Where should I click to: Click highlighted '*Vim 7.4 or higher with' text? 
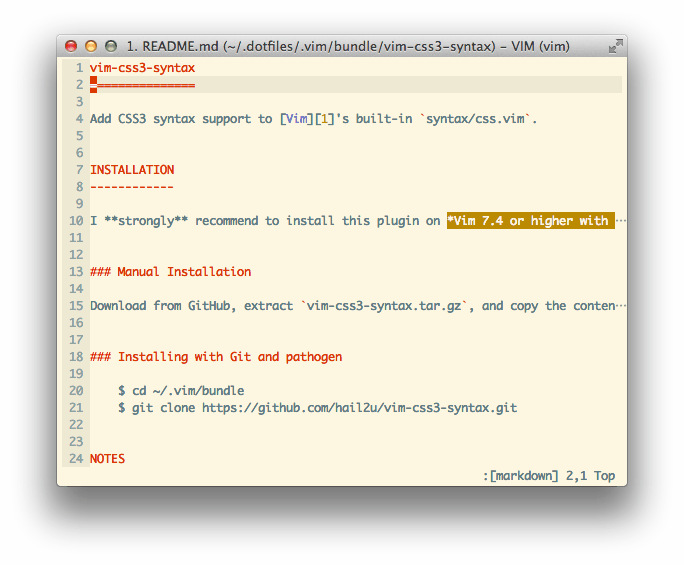(x=530, y=221)
